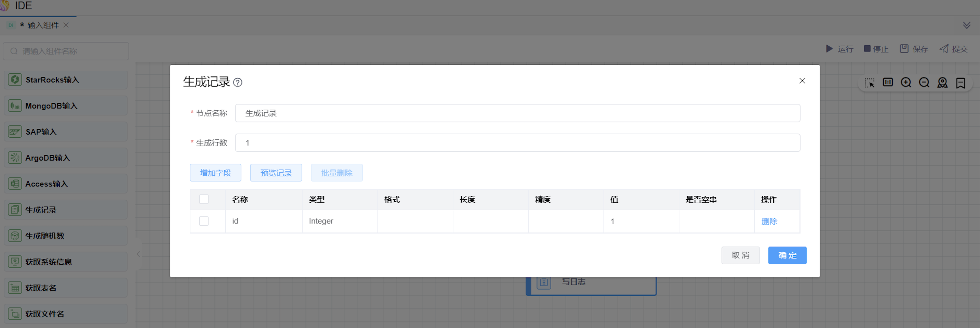Screen dimensions: 980x328
Task: Click the 保存 save icon
Action: (x=904, y=49)
